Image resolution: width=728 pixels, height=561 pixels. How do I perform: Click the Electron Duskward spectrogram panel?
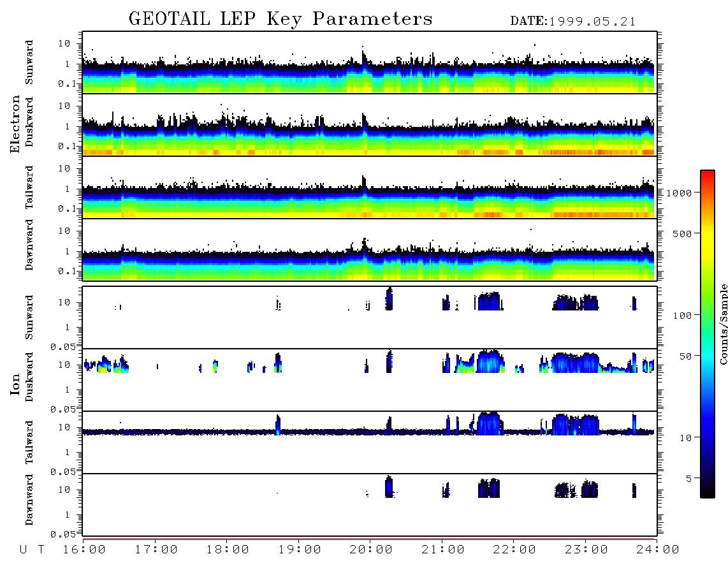click(370, 124)
